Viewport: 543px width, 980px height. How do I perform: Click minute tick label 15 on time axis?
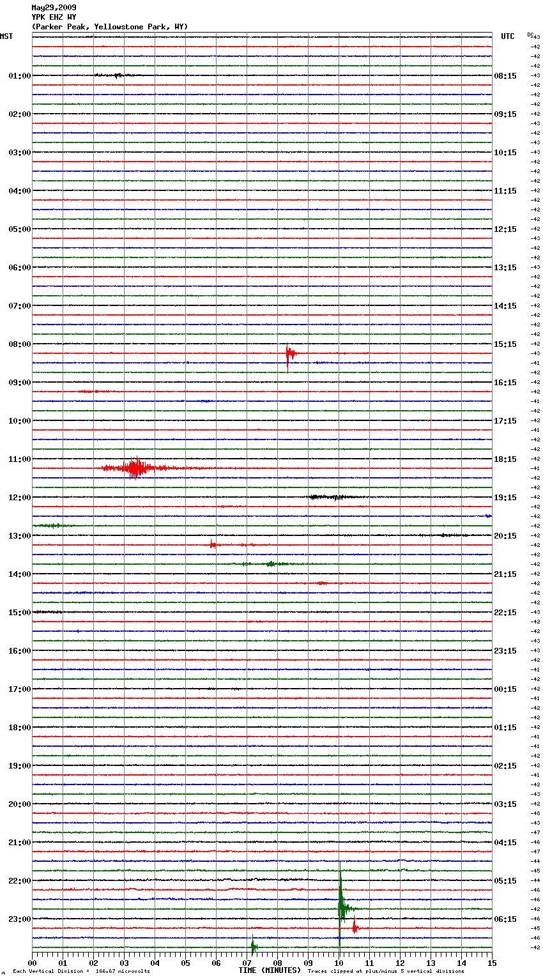(x=492, y=963)
